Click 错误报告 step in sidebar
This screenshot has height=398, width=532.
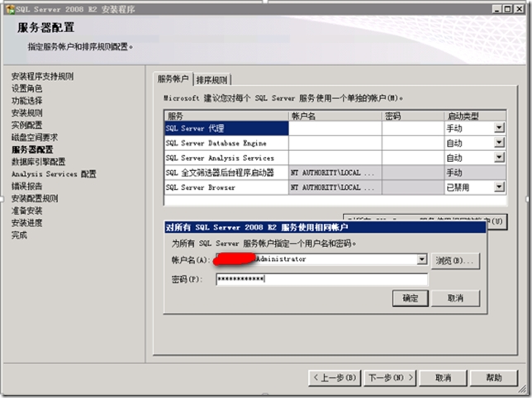pos(26,186)
